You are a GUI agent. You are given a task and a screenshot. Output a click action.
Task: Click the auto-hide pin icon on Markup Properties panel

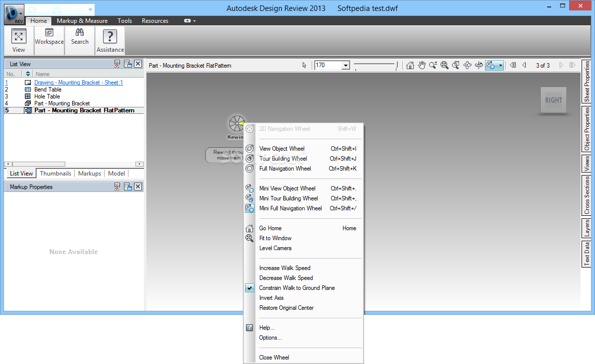[x=117, y=186]
